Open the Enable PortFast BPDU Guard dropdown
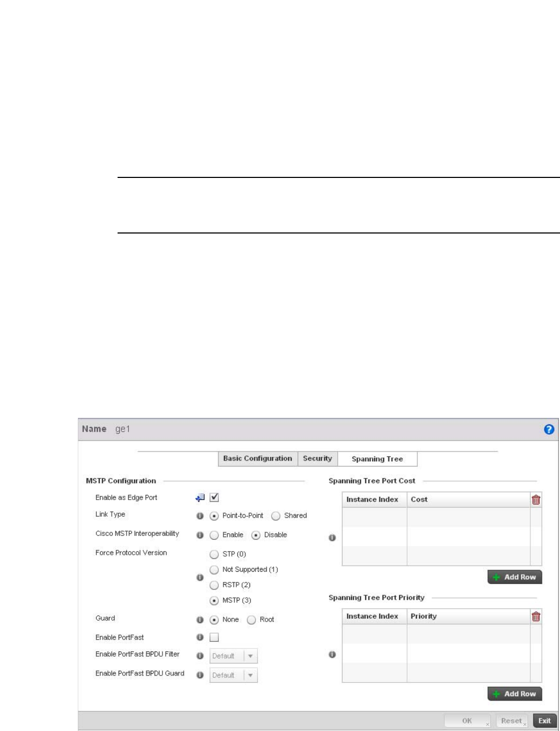 click(234, 675)
